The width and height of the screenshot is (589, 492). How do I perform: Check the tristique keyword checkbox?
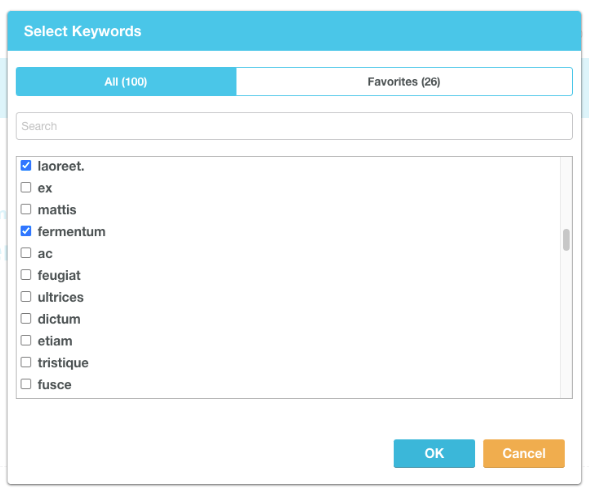26,362
